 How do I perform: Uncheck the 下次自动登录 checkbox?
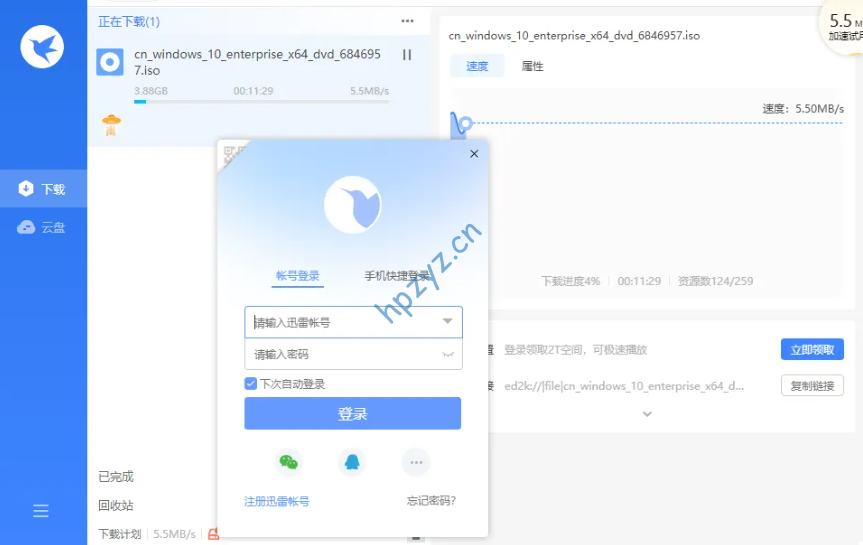point(251,384)
